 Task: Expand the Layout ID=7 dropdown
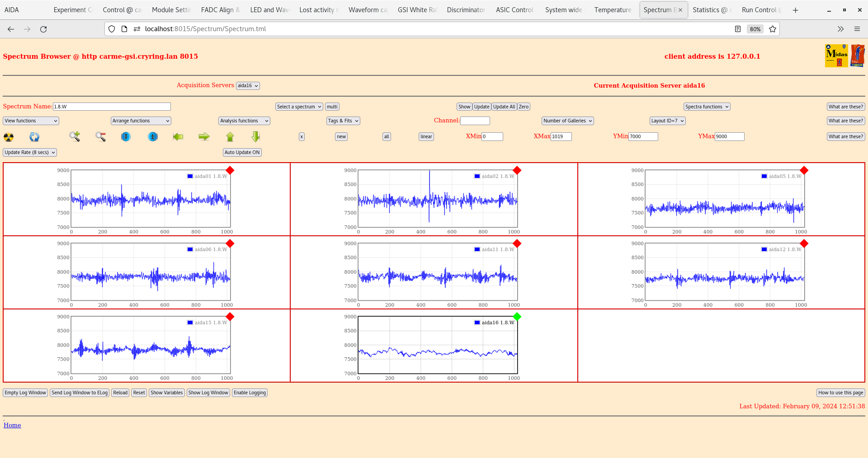click(x=667, y=121)
